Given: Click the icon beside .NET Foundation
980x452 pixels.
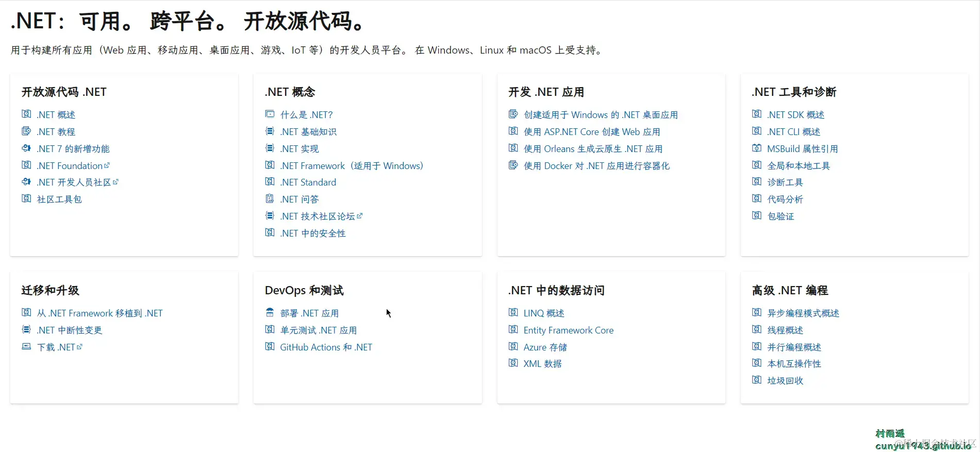Looking at the screenshot, I should click(26, 165).
